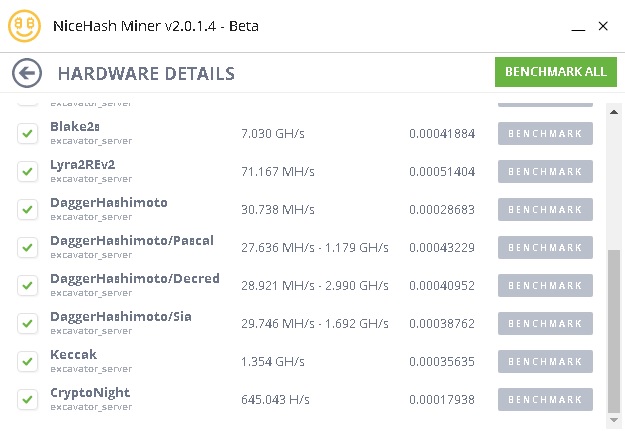This screenshot has height=431, width=625.
Task: Run Benchmark for Lyra2REv2
Action: coord(545,171)
